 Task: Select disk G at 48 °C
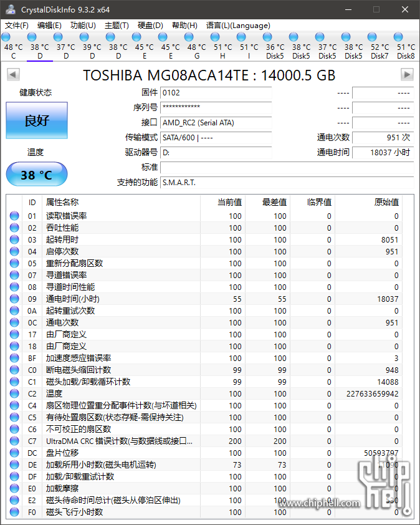197,46
